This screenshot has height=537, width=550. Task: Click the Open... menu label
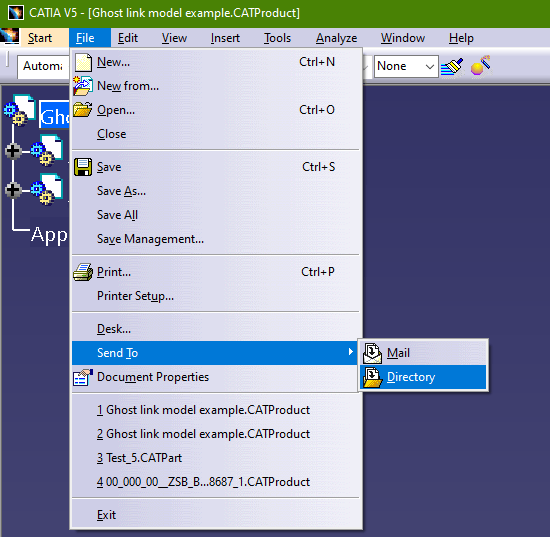pos(116,110)
